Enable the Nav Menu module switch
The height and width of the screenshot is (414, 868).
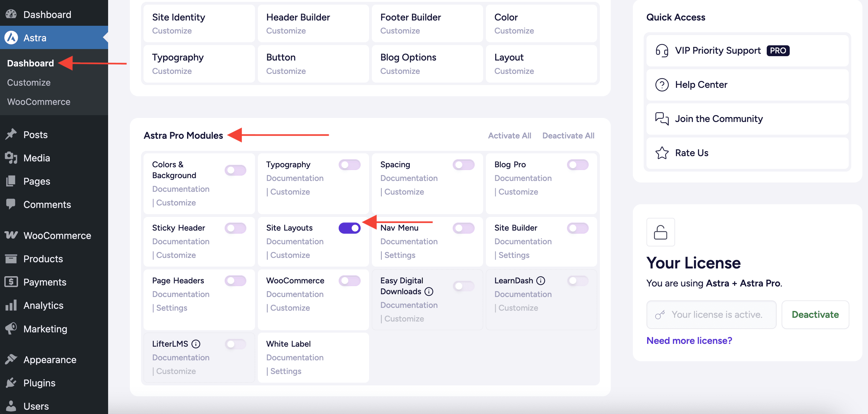point(463,228)
